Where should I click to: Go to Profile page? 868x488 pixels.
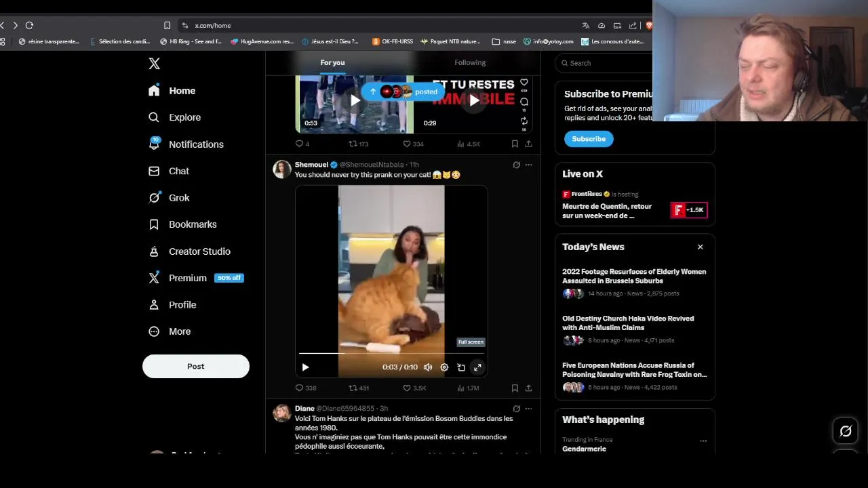(173, 305)
